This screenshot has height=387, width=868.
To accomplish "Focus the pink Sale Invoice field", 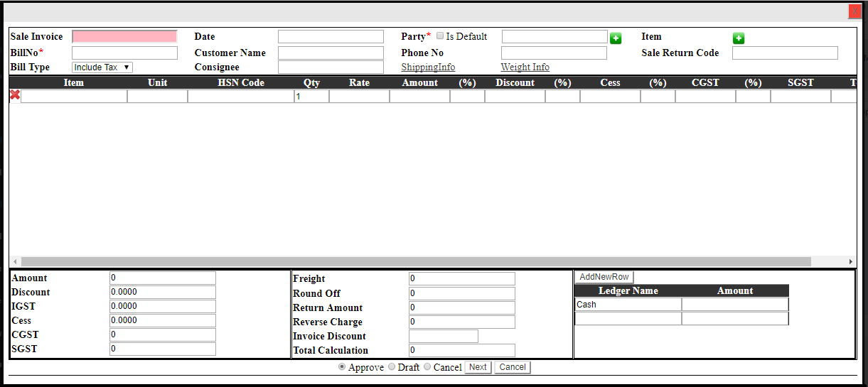I will click(124, 37).
